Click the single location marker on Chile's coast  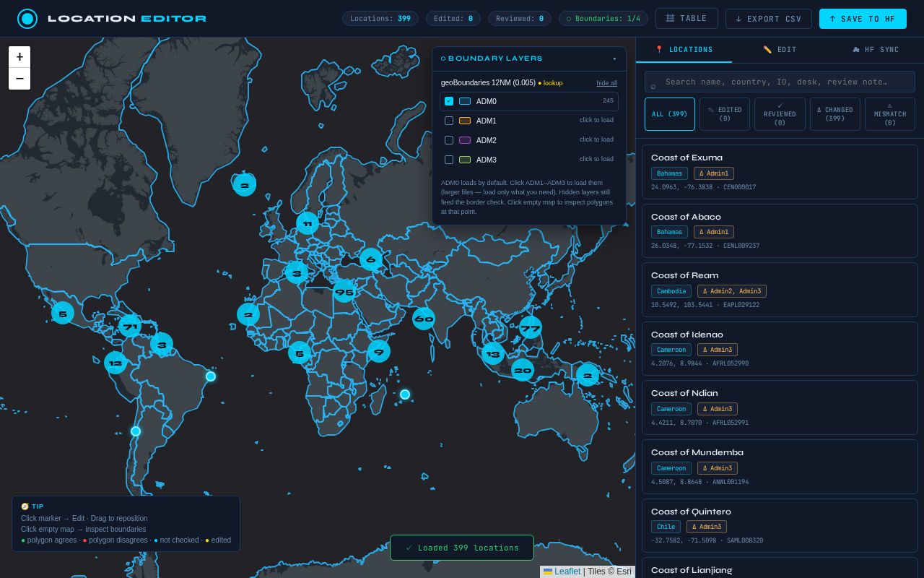[136, 431]
